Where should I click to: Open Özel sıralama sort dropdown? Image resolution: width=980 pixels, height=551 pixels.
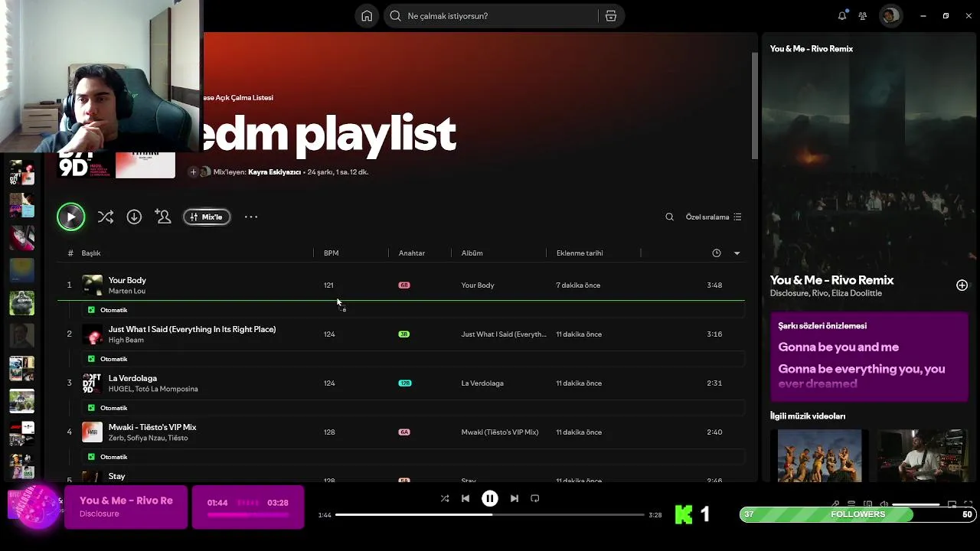pyautogui.click(x=714, y=217)
